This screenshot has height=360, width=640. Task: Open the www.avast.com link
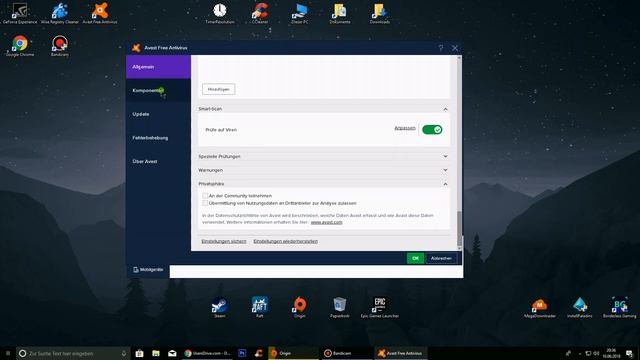[326, 222]
